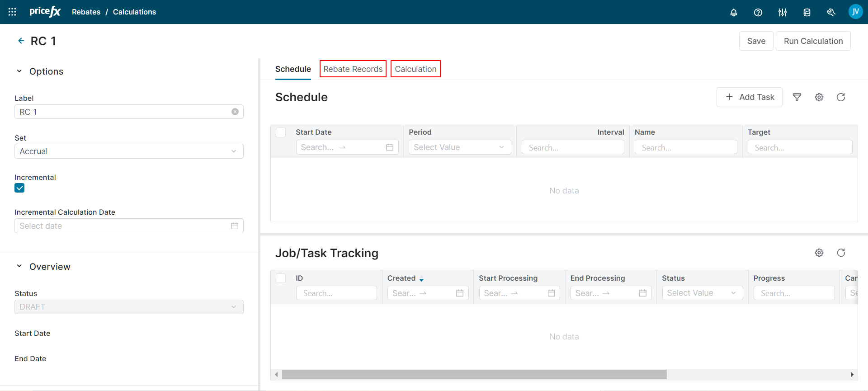This screenshot has height=391, width=868.
Task: Open the apps grid menu
Action: (x=12, y=12)
